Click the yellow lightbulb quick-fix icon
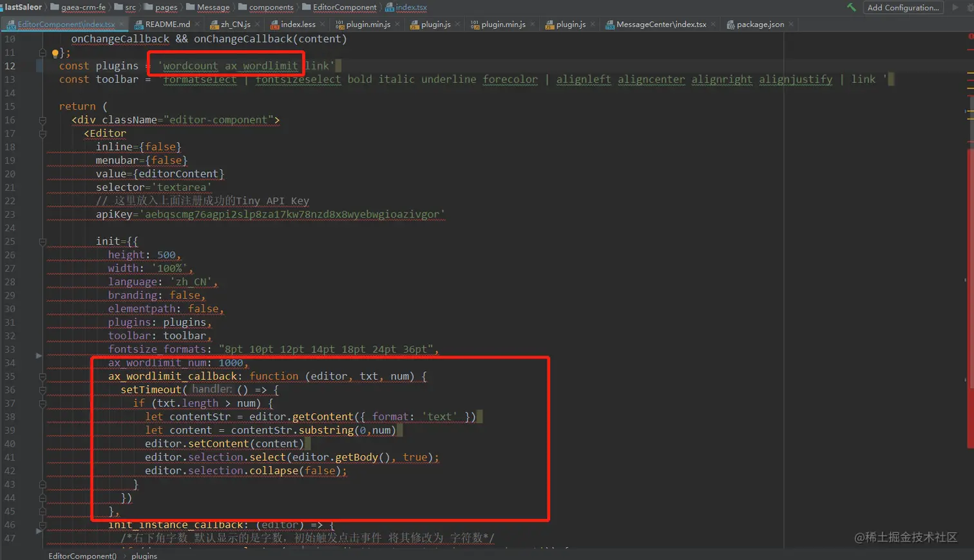Screen dimensions: 974x560 [x=55, y=53]
